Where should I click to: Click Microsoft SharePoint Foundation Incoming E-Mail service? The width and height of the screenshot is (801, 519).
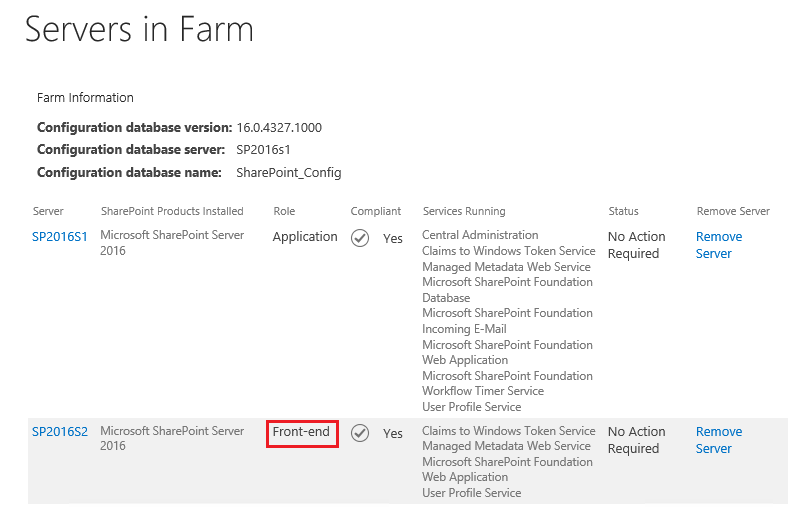507,321
